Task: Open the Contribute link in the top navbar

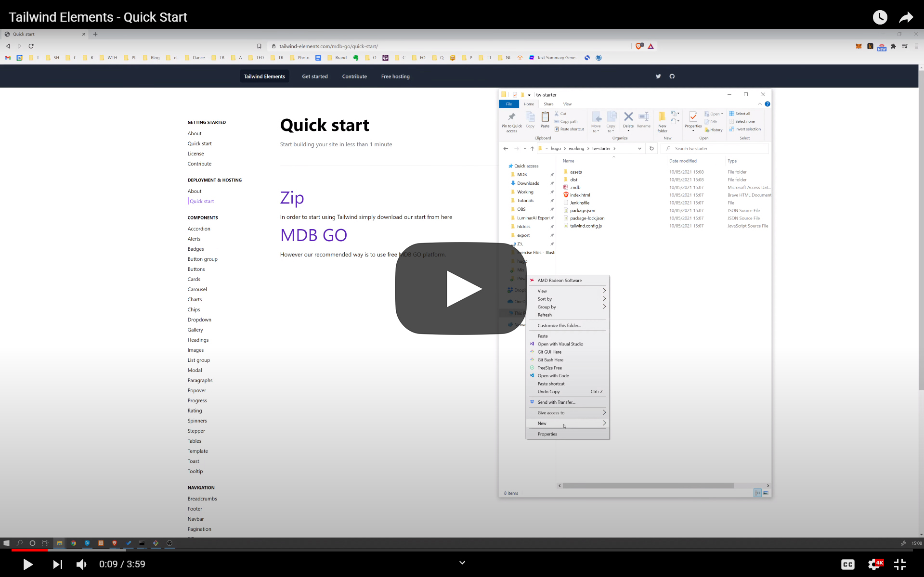Action: coord(354,77)
